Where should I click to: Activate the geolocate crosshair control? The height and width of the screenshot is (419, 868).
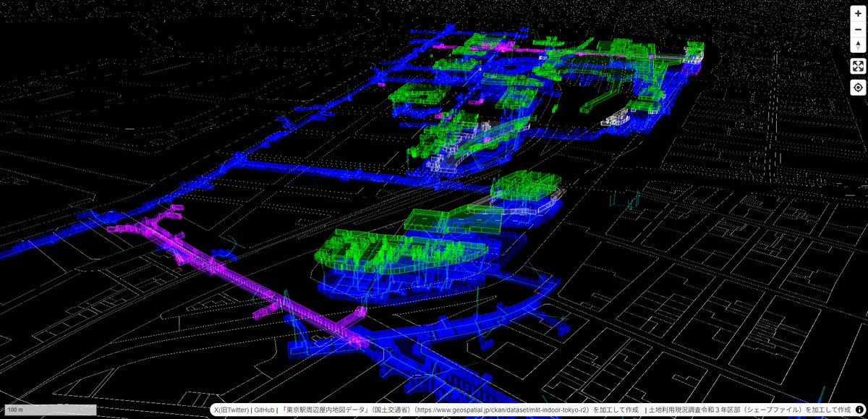point(857,87)
